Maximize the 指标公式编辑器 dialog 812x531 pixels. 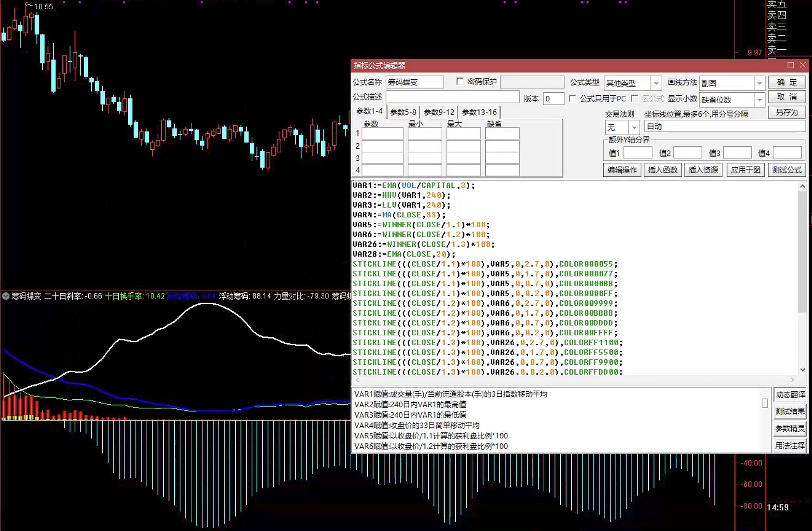791,65
